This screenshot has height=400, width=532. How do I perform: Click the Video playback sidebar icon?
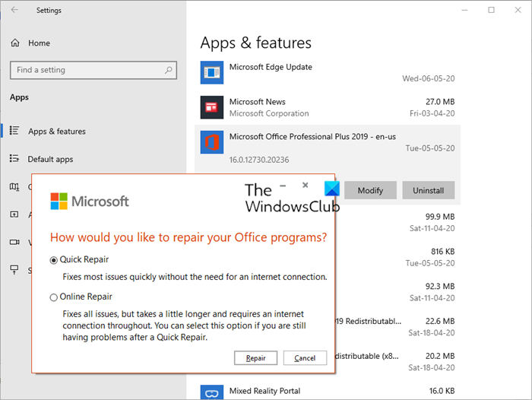14,242
